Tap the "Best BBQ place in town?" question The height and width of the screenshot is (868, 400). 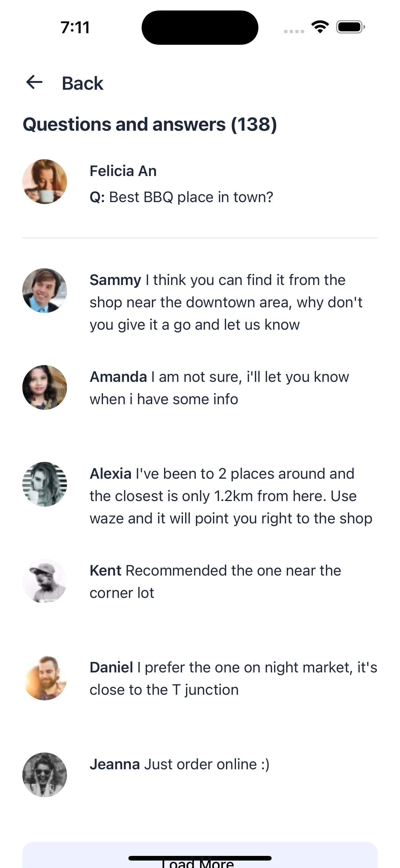coord(191,197)
